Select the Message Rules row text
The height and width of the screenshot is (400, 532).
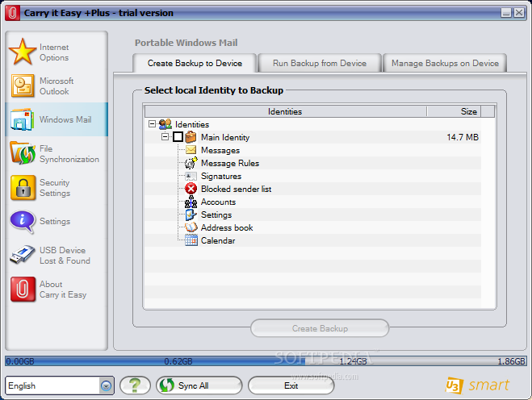pyautogui.click(x=230, y=163)
